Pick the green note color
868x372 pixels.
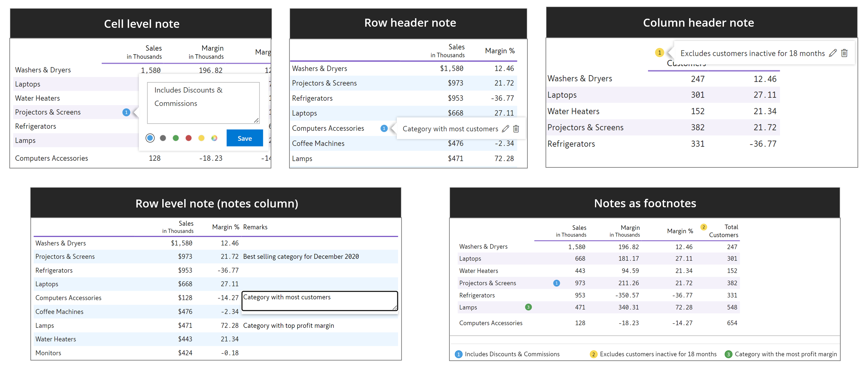(176, 138)
